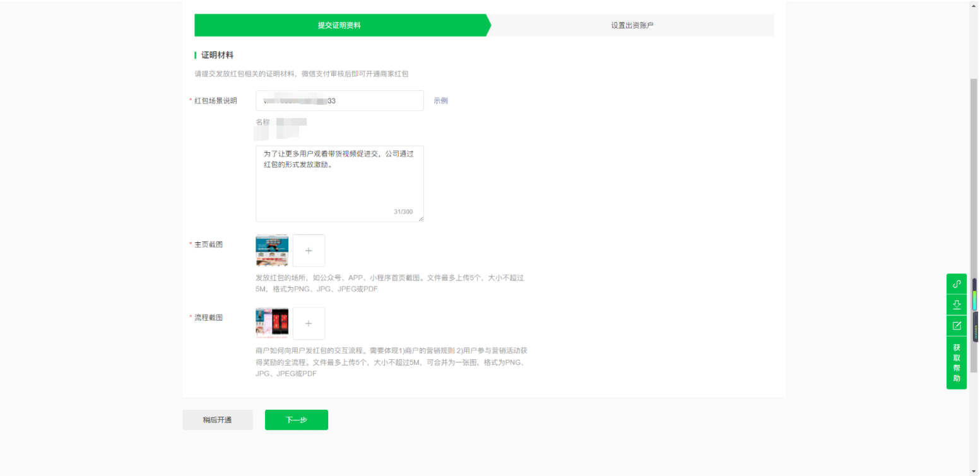The width and height of the screenshot is (980, 476).
Task: Open the 示例 example link
Action: click(440, 101)
